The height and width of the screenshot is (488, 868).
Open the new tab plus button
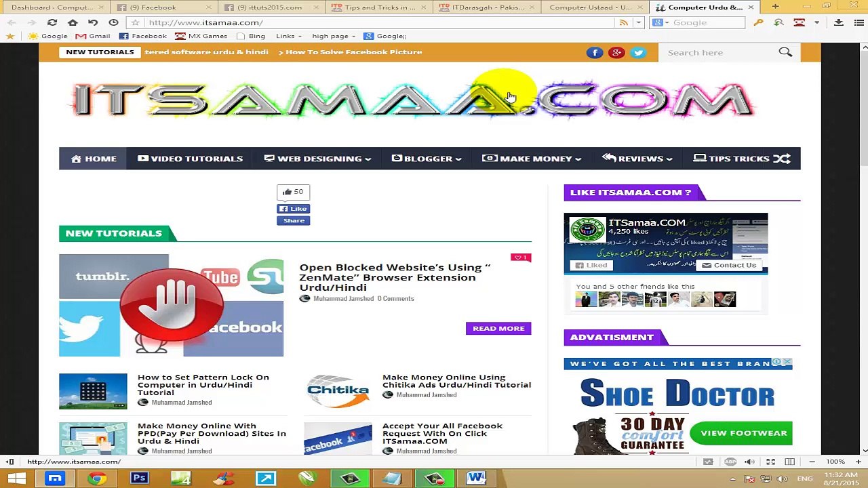tap(775, 7)
